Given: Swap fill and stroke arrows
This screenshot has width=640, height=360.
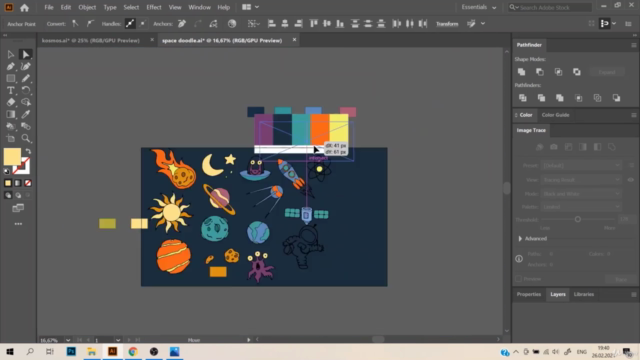Looking at the screenshot, I should pyautogui.click(x=28, y=151).
